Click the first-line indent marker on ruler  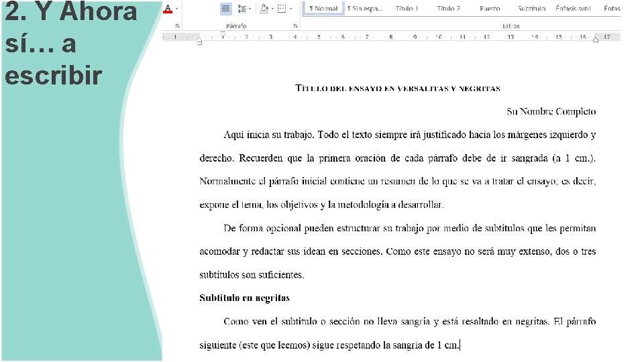pyautogui.click(x=223, y=34)
